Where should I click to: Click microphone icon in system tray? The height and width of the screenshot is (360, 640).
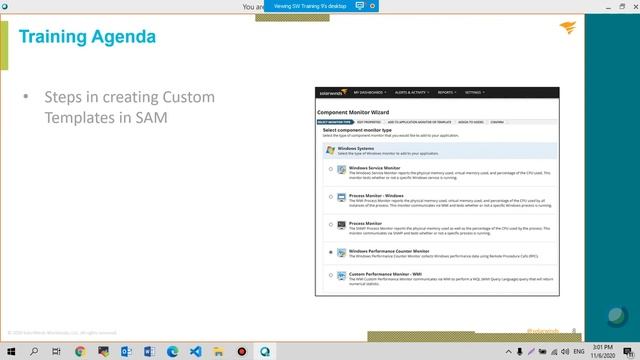(x=519, y=351)
